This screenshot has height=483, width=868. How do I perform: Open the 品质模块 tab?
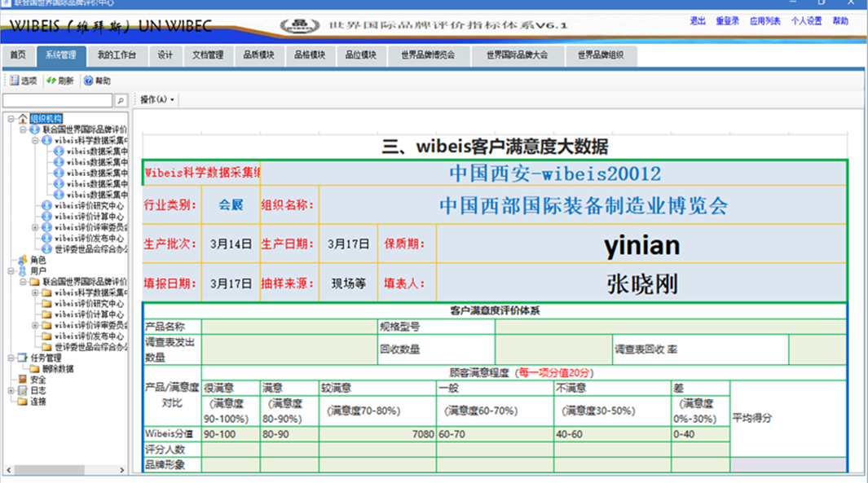tap(259, 55)
